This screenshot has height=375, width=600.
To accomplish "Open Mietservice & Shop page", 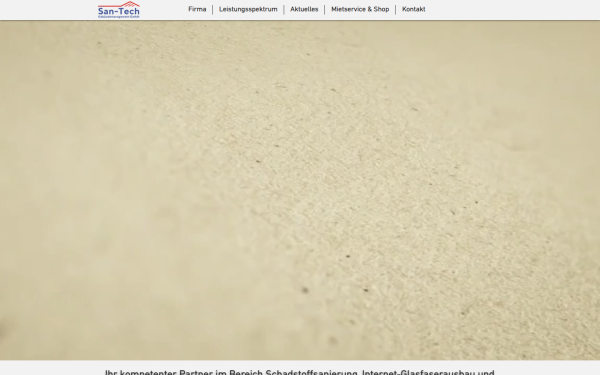I will pyautogui.click(x=360, y=9).
